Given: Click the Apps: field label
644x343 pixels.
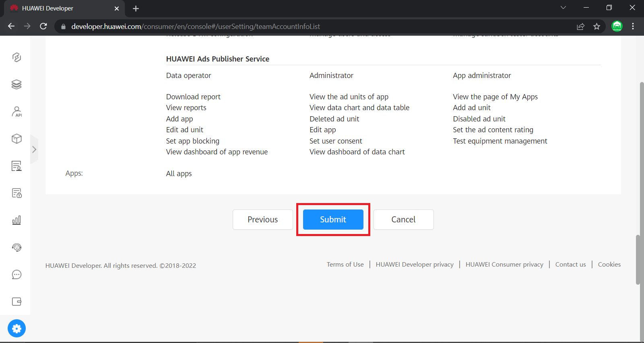Looking at the screenshot, I should [x=74, y=173].
